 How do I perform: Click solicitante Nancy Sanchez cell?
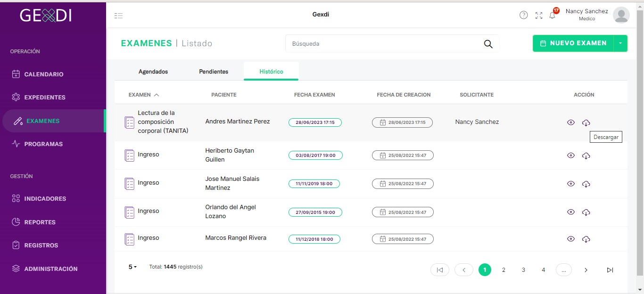point(477,122)
